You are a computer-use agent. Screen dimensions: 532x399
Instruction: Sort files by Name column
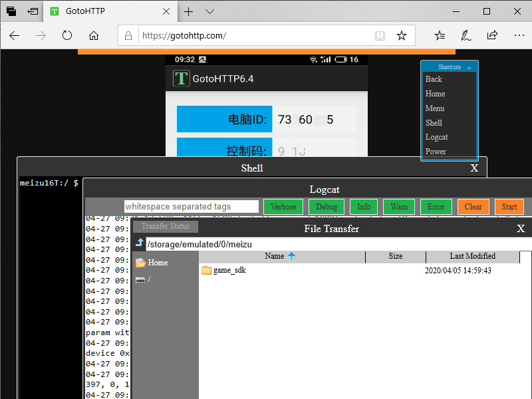[282, 256]
